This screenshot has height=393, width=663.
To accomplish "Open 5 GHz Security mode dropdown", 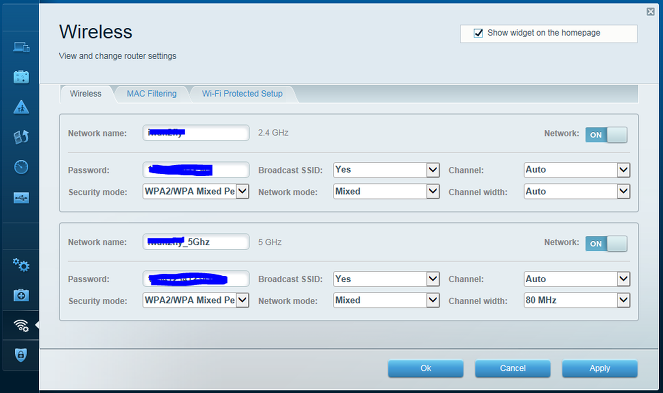I will (x=196, y=300).
